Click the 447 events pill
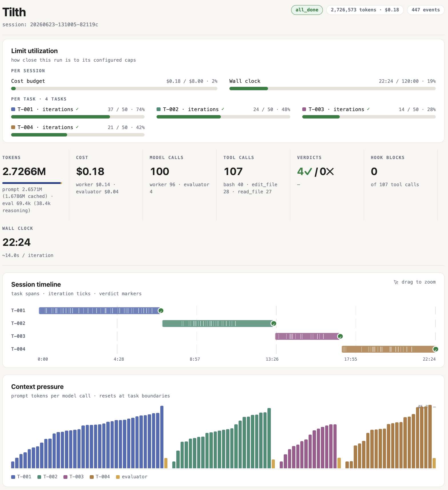The height and width of the screenshot is (490, 448). 425,10
